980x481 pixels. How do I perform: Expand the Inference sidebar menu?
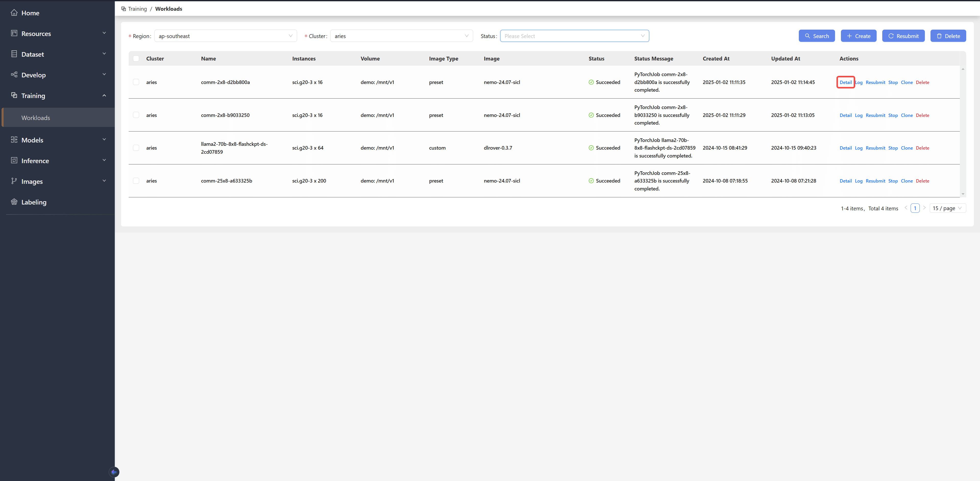(58, 161)
